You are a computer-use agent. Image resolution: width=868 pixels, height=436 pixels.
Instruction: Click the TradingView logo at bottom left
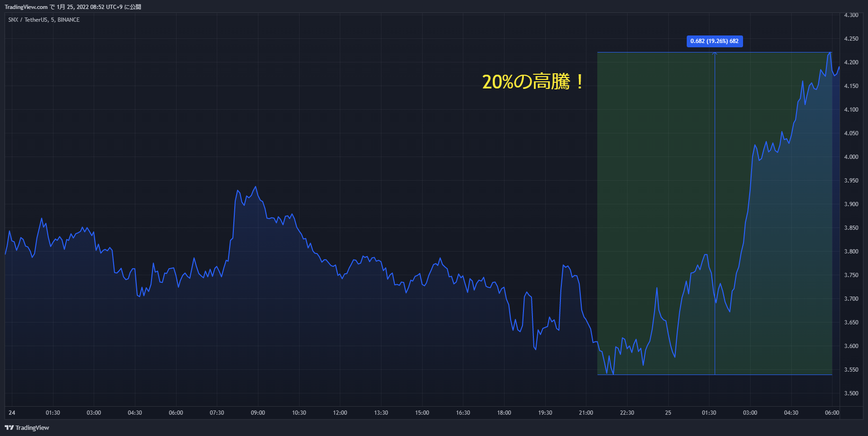pos(27,427)
